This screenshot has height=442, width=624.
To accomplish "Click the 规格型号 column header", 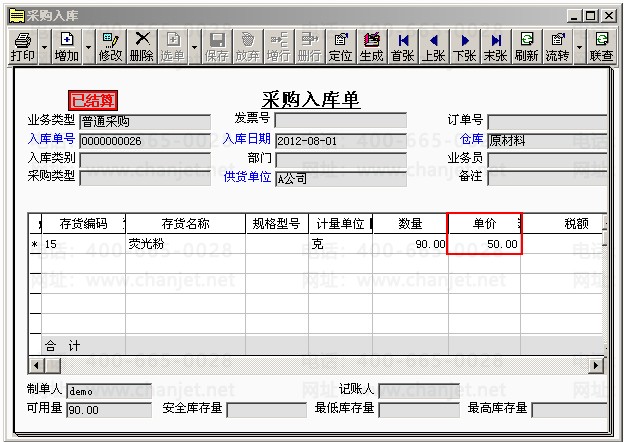I will [x=277, y=224].
